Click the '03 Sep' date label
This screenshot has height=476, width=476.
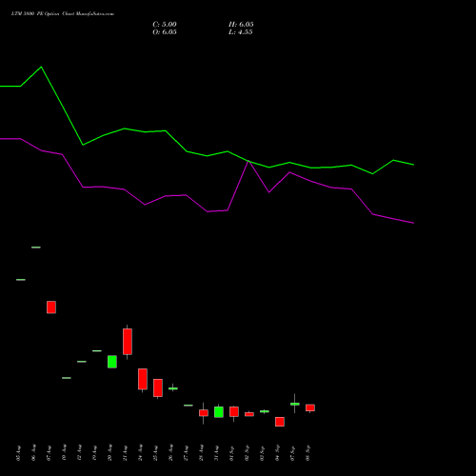pyautogui.click(x=262, y=453)
